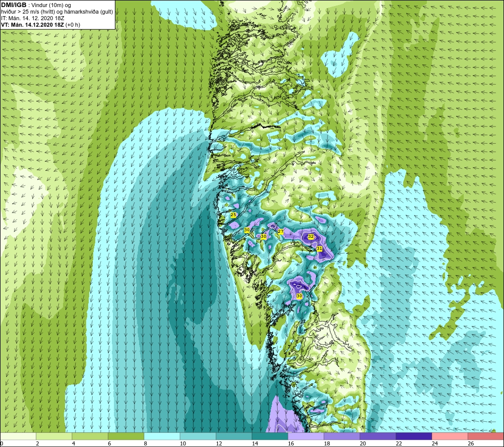Click the scale number 16

coord(291,443)
